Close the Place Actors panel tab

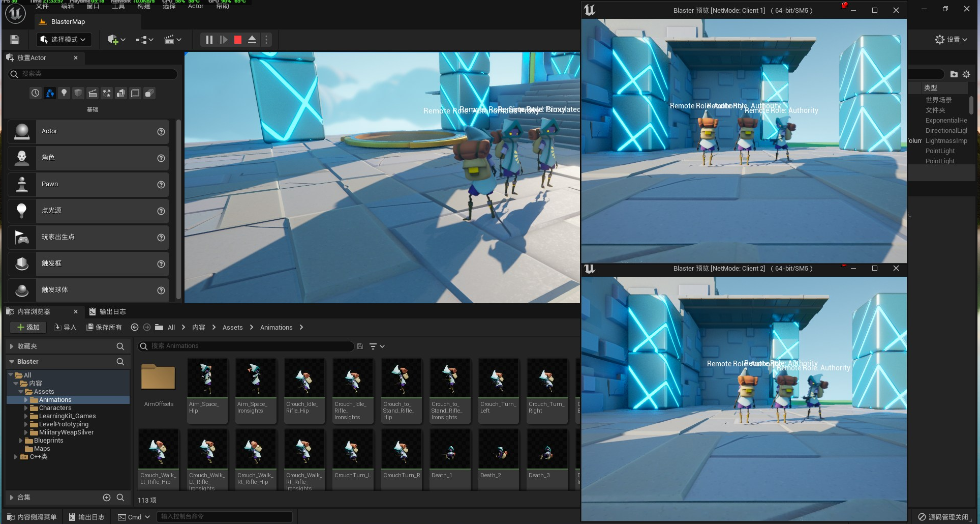pyautogui.click(x=76, y=58)
